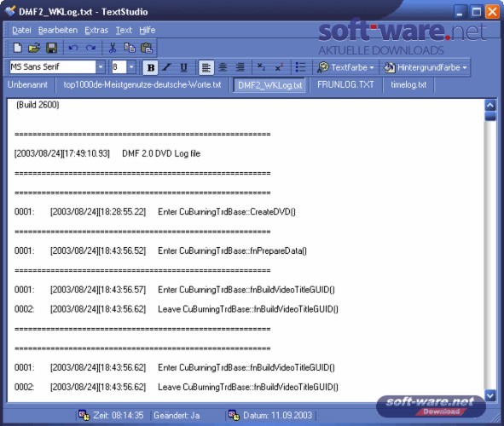Open the Bearbeiten menu
Screen dimensions: 504x426
tap(58, 30)
